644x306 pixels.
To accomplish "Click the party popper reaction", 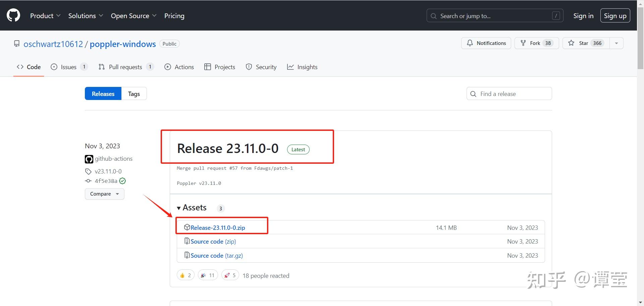I will coord(208,275).
